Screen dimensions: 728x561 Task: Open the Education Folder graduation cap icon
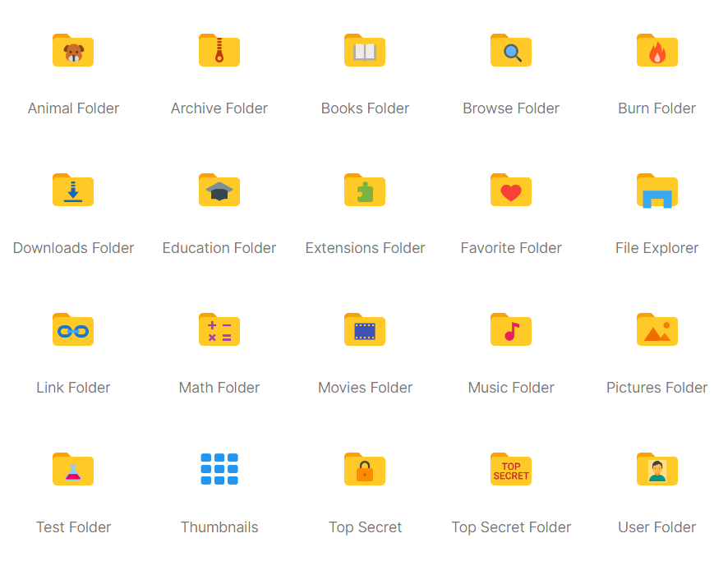tap(219, 190)
